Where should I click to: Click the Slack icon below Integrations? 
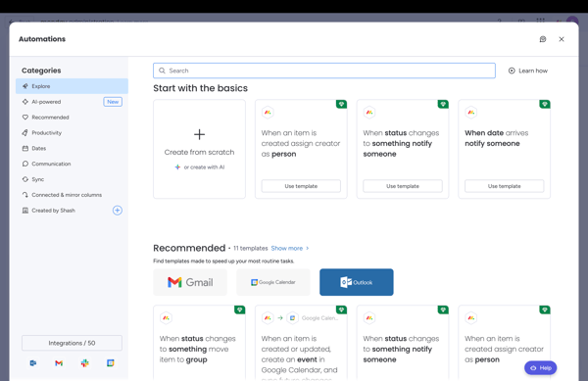84,363
